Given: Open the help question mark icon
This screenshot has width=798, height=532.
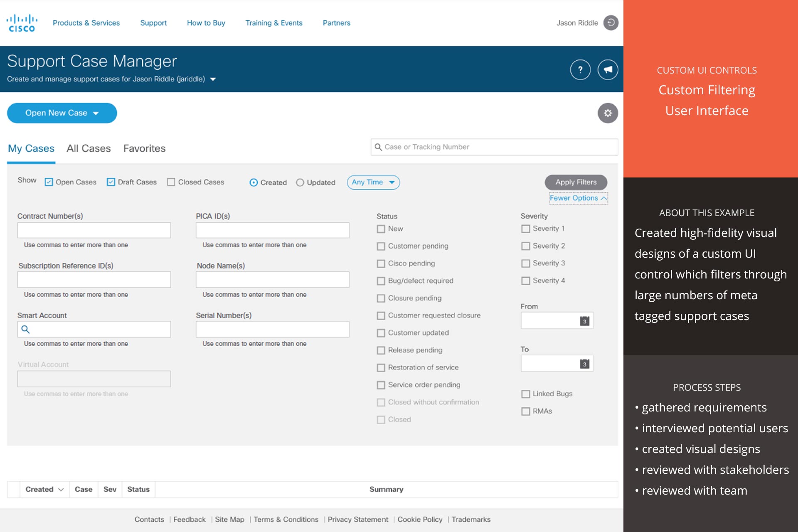Looking at the screenshot, I should point(580,69).
